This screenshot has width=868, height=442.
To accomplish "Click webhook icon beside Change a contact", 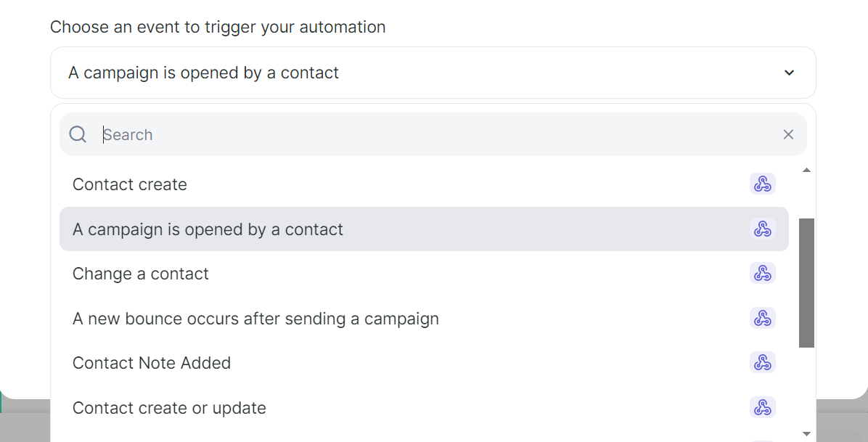I will tap(762, 273).
